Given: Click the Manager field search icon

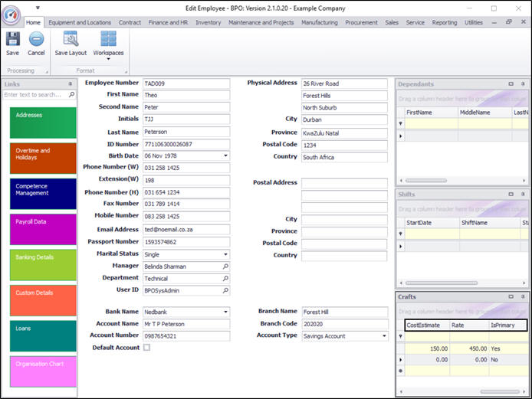Looking at the screenshot, I should [x=225, y=267].
